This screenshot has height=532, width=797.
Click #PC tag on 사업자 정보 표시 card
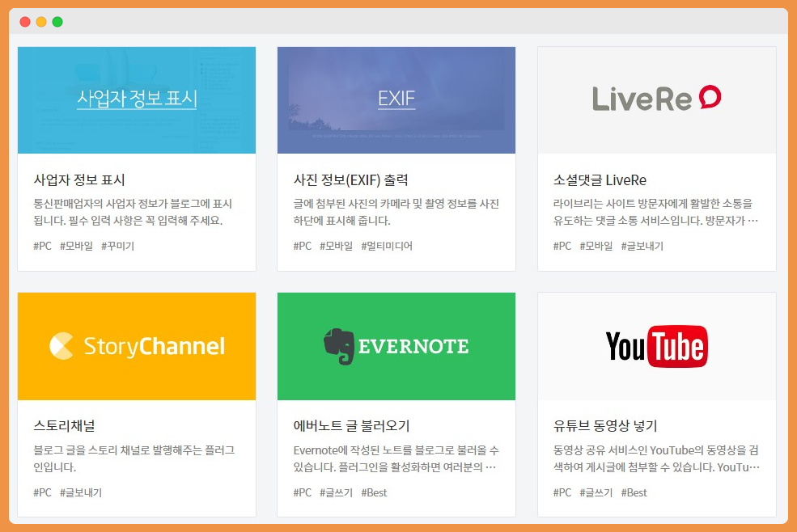point(42,246)
